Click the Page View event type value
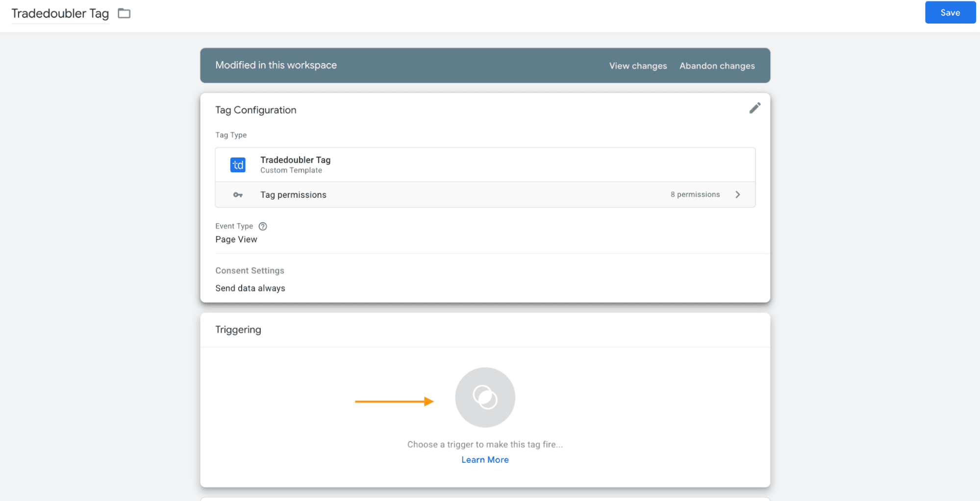 pos(236,239)
